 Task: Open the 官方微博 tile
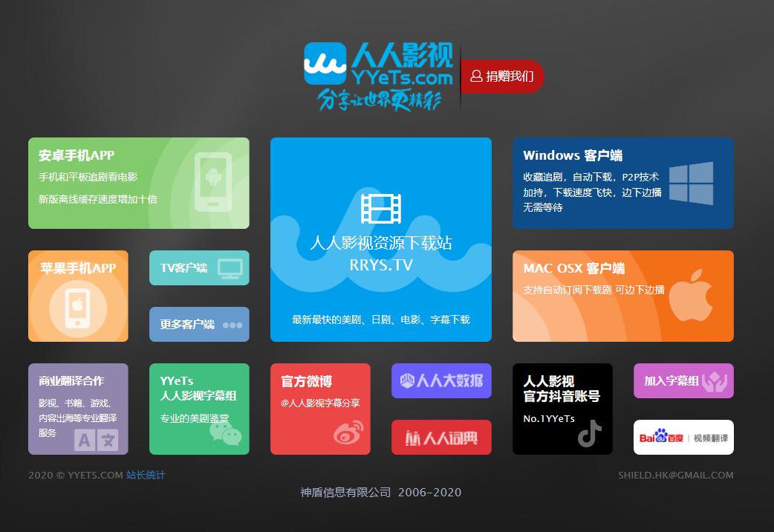[x=320, y=409]
